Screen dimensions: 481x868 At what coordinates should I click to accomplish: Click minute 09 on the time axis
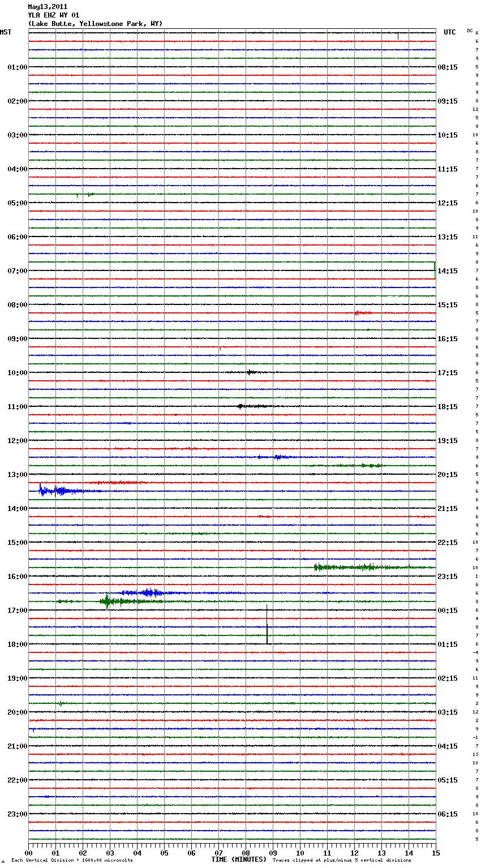point(273,853)
